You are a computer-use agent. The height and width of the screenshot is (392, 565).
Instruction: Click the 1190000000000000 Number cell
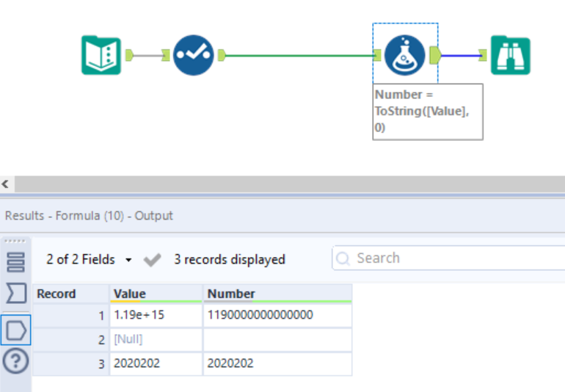tap(277, 315)
